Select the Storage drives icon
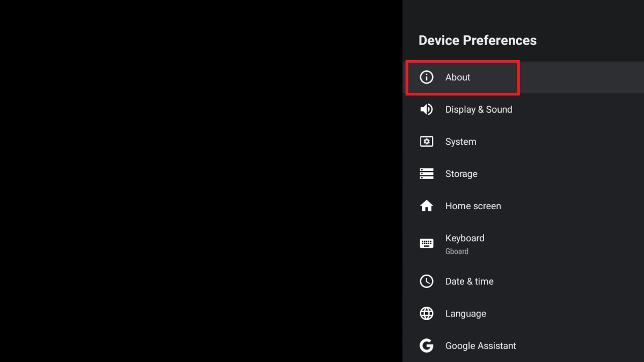Viewport: 644px width, 362px height. point(426,174)
